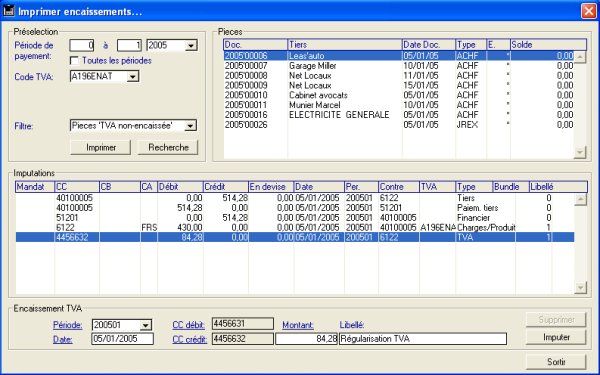Viewport: 600px width, 375px height.
Task: Click the Contre column header
Action: [x=399, y=187]
